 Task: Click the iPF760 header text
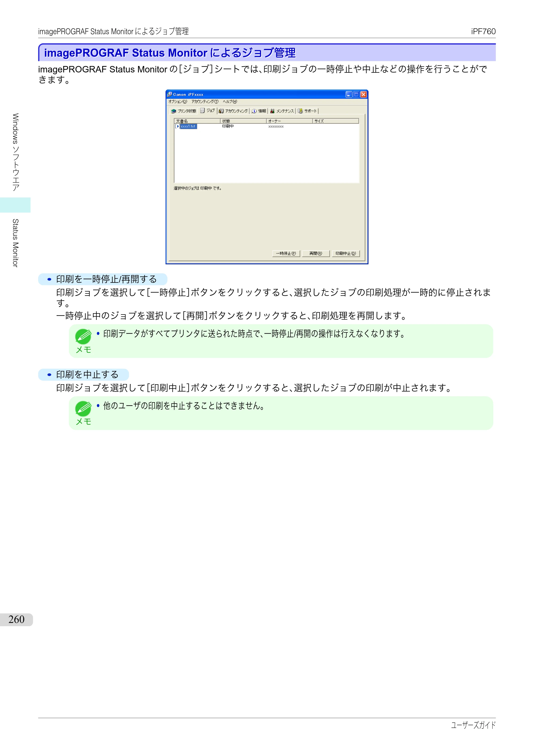(483, 31)
